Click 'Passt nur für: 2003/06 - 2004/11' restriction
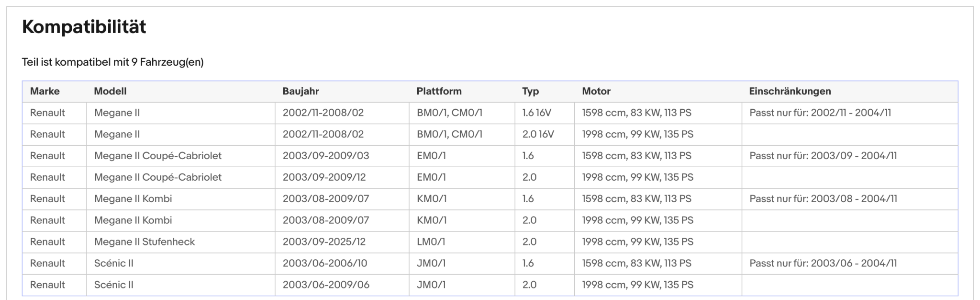The width and height of the screenshot is (980, 300). [x=823, y=263]
